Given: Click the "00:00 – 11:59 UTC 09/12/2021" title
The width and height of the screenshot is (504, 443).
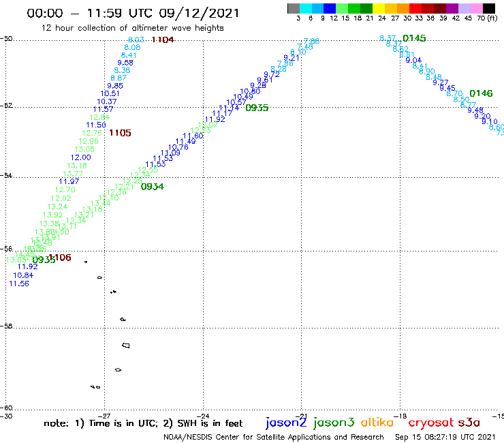Looking at the screenshot, I should coord(133,14).
